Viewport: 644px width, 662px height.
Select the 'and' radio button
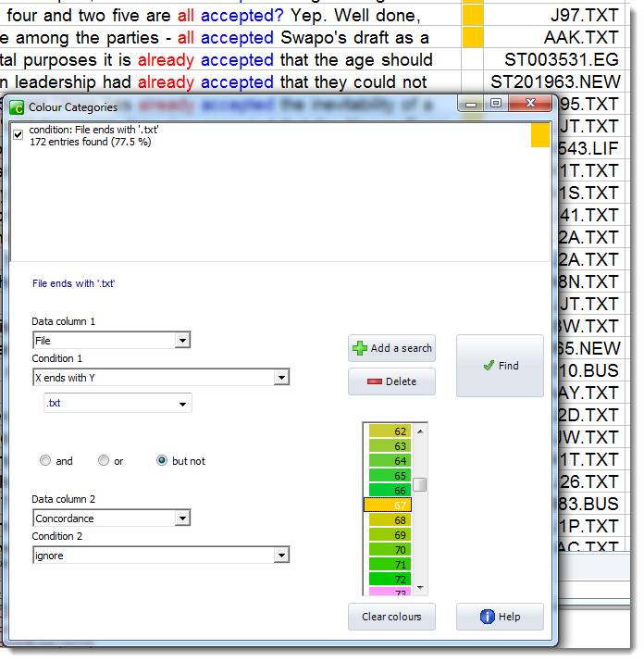(45, 461)
